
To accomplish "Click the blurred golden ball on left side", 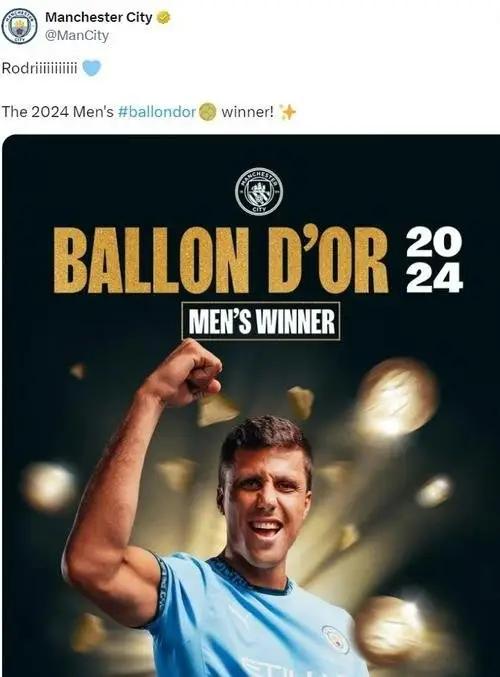I will coord(50,487).
